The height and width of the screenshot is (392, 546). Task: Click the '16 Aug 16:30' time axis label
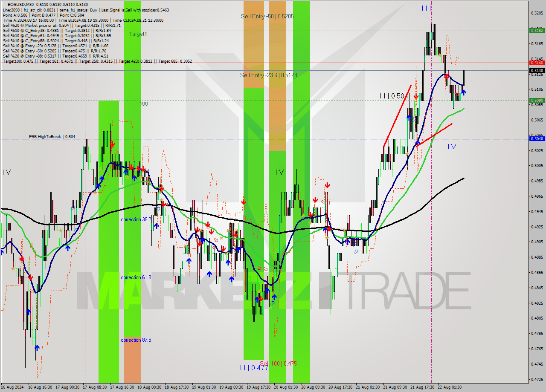[40, 387]
